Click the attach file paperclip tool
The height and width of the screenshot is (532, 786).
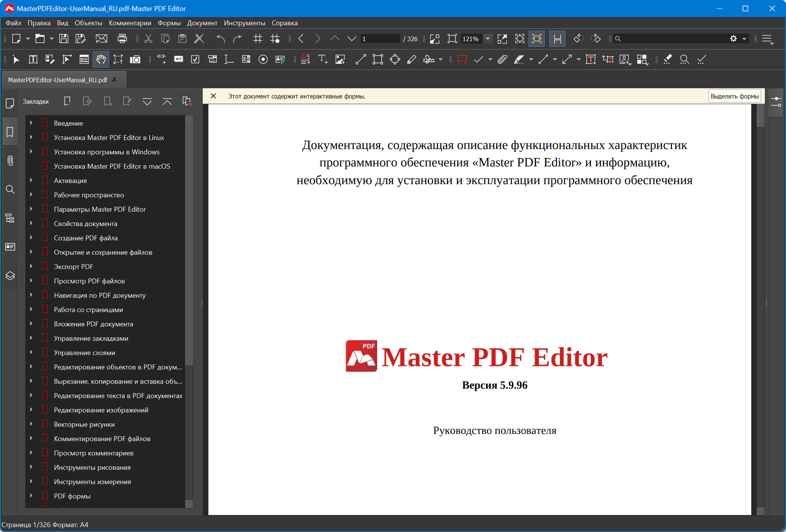(502, 60)
